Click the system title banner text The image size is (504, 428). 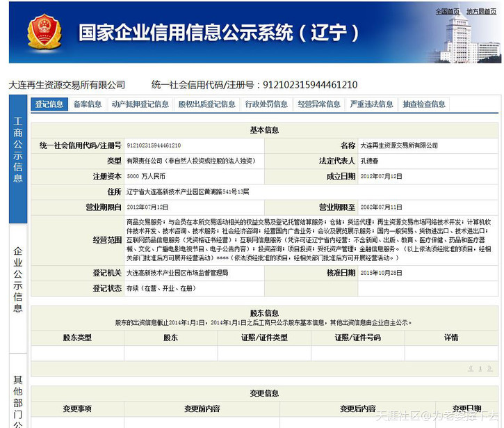(x=219, y=33)
